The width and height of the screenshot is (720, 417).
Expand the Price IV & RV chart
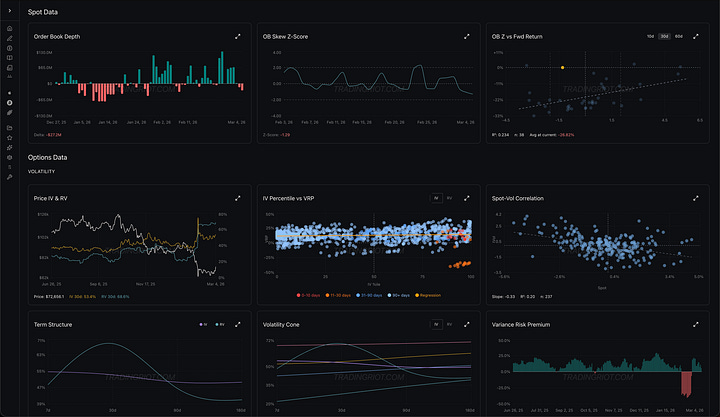pyautogui.click(x=238, y=198)
